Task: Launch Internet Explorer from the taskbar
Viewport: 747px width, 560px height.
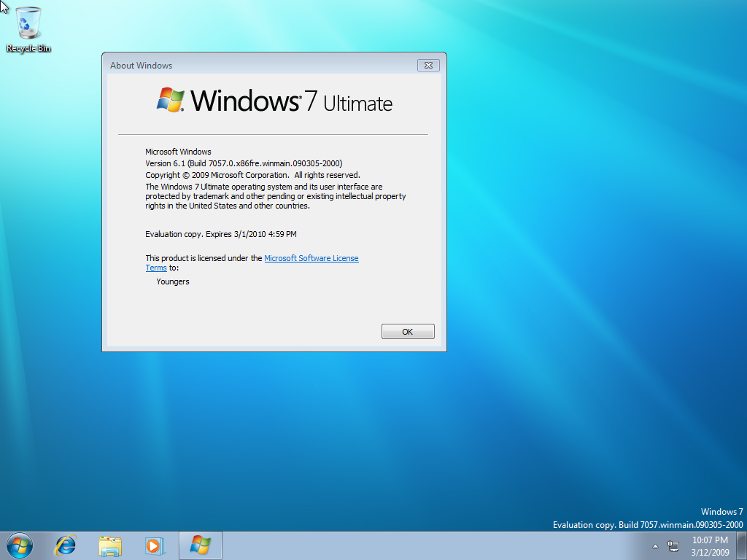Action: point(65,545)
